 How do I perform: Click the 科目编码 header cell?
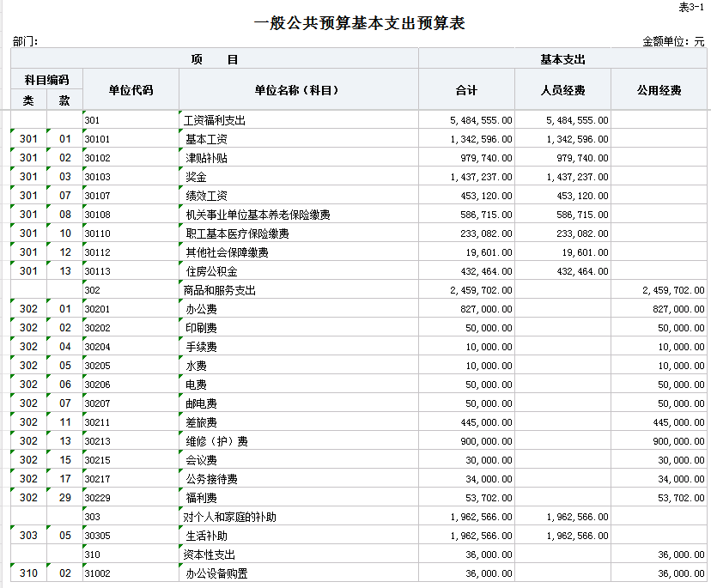click(46, 80)
